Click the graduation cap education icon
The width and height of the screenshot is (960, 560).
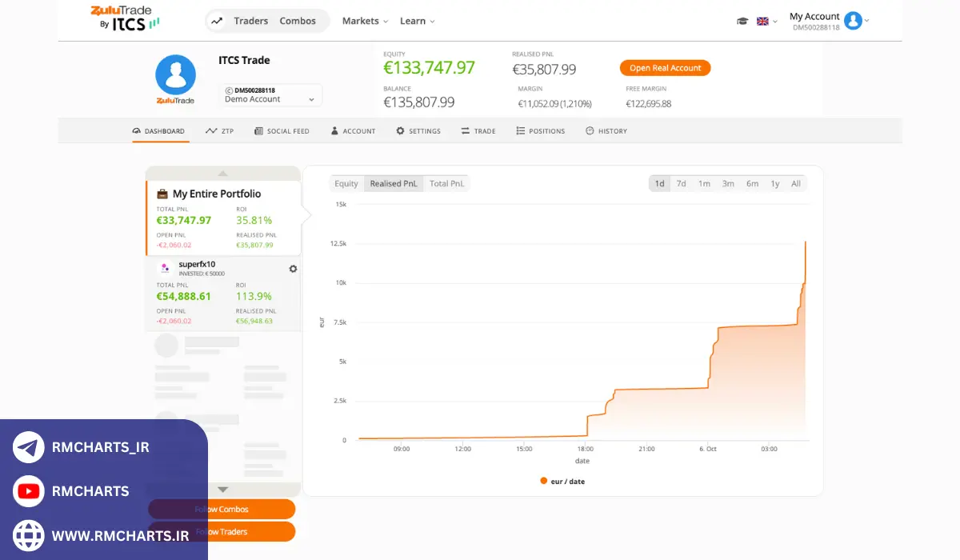tap(742, 22)
